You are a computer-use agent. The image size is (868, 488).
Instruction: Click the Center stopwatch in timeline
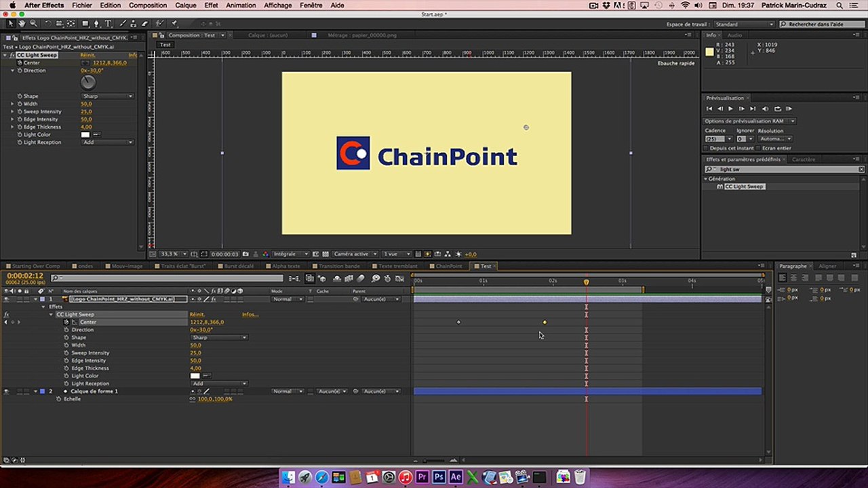pos(66,322)
